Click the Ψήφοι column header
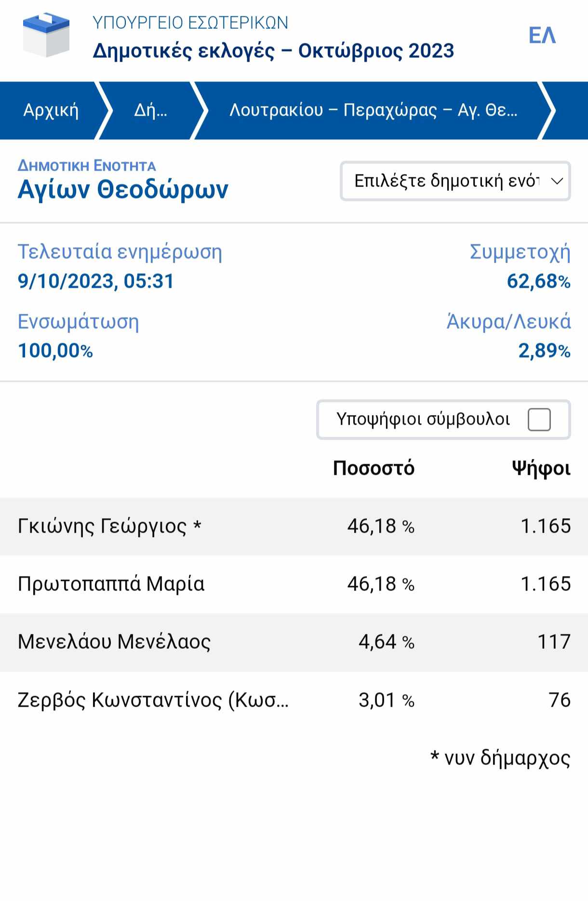The image size is (588, 901). click(541, 468)
